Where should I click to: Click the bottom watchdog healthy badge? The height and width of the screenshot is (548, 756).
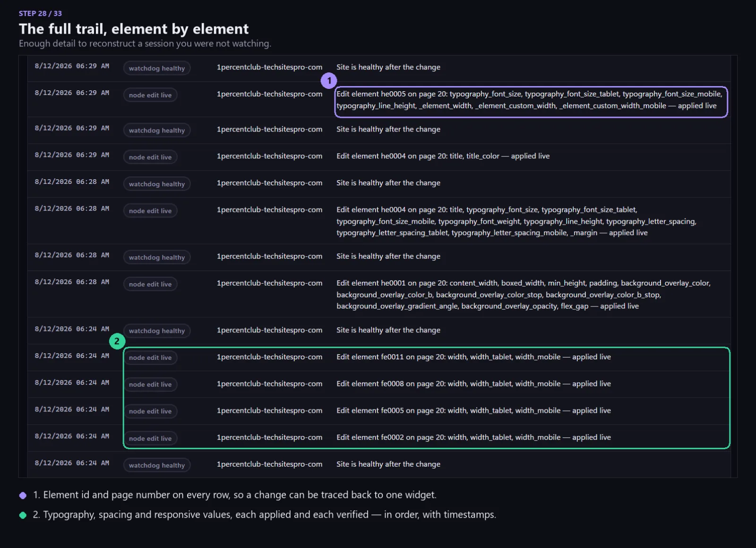coord(157,465)
